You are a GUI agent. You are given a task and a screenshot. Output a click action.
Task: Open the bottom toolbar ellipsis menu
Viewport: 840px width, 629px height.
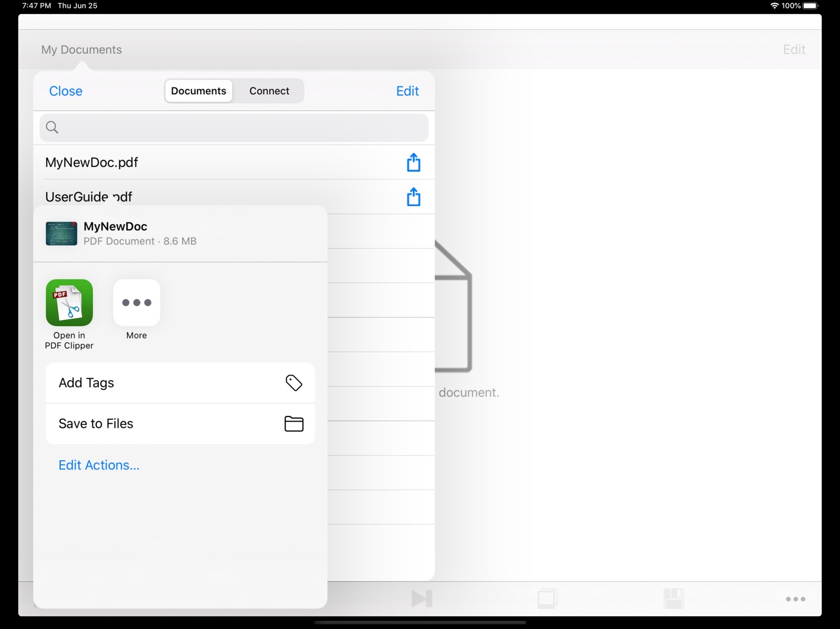click(x=795, y=599)
